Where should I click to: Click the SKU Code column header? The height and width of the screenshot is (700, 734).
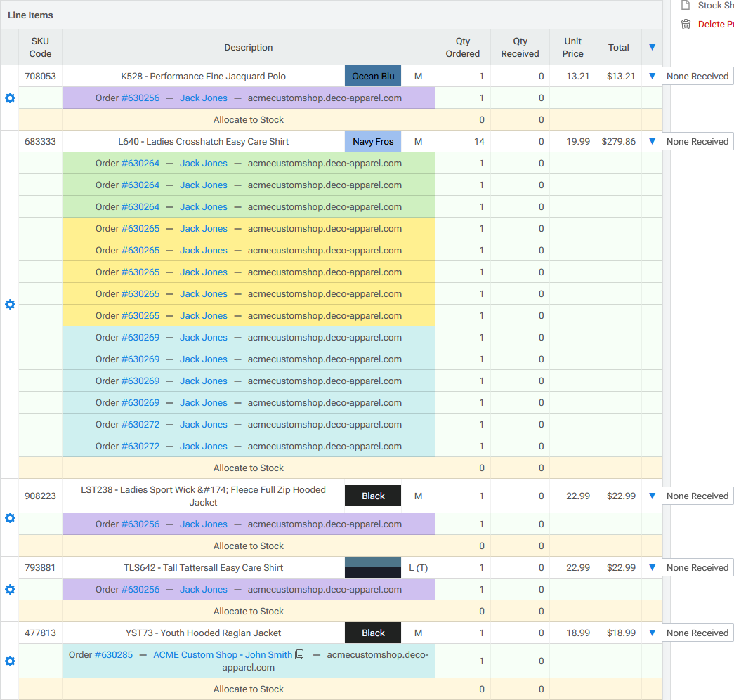tap(40, 47)
